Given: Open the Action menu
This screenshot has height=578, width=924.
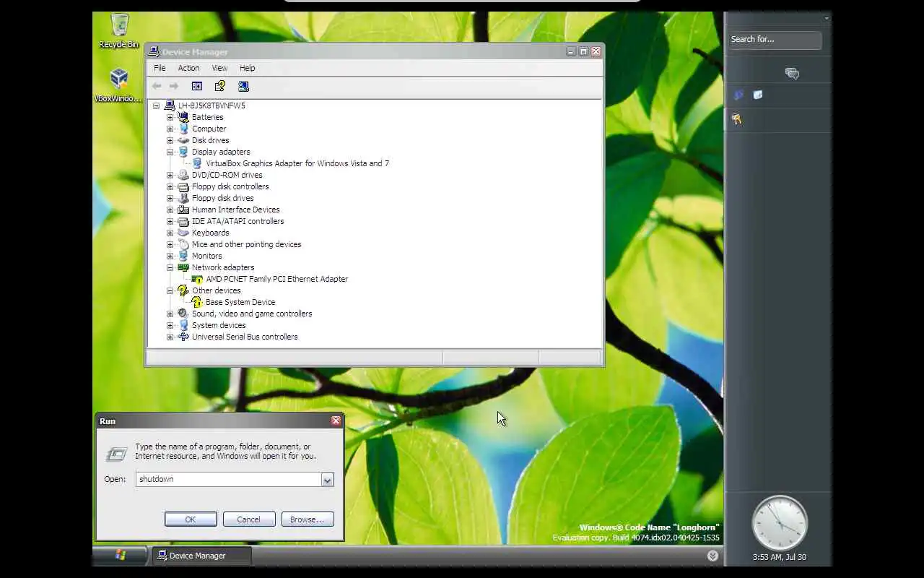Looking at the screenshot, I should (188, 68).
